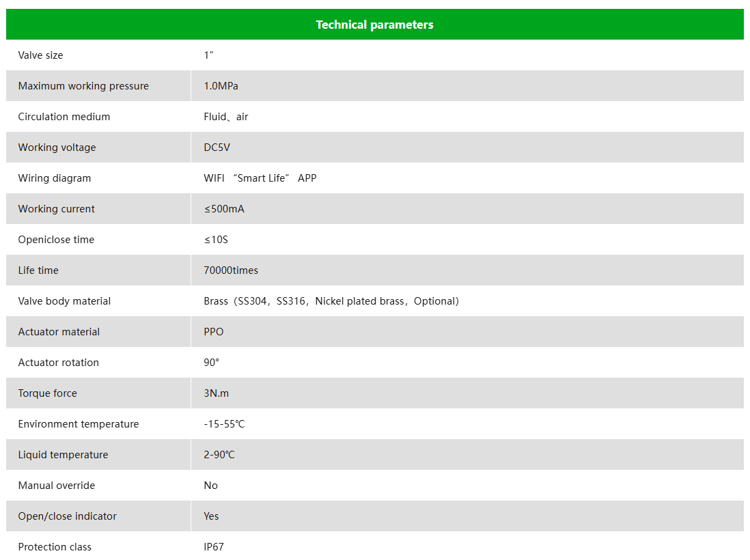Click the Manual override No value

tap(211, 486)
